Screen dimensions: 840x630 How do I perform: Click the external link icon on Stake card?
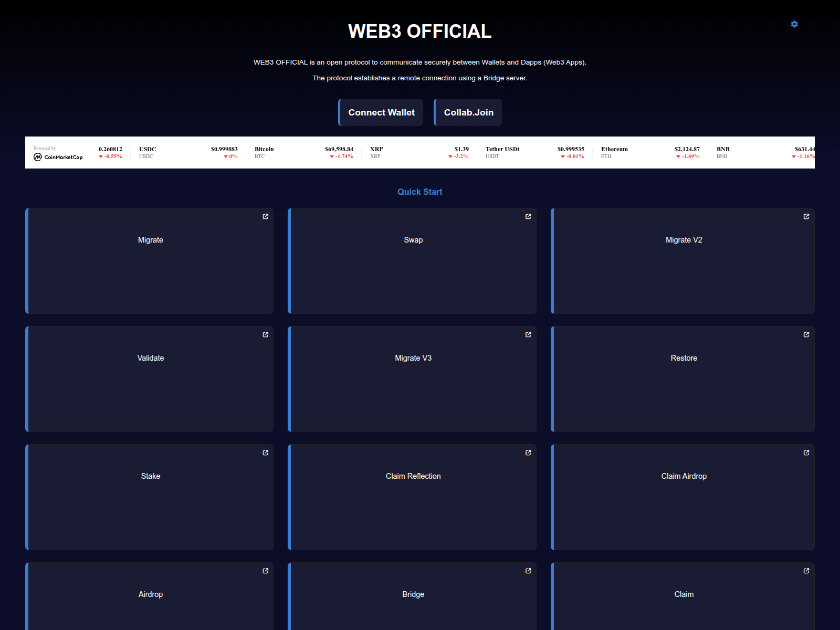tap(266, 453)
